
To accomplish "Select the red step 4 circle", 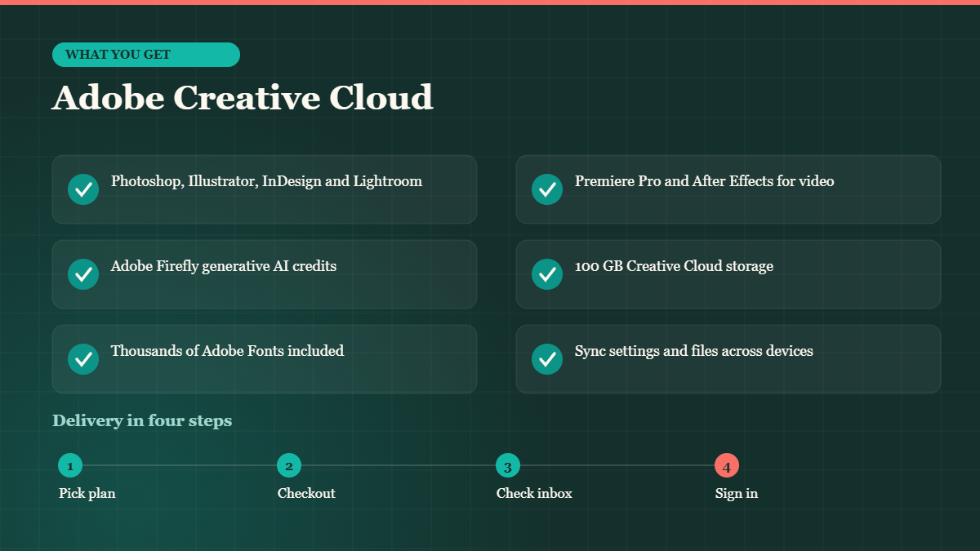I will (x=727, y=466).
